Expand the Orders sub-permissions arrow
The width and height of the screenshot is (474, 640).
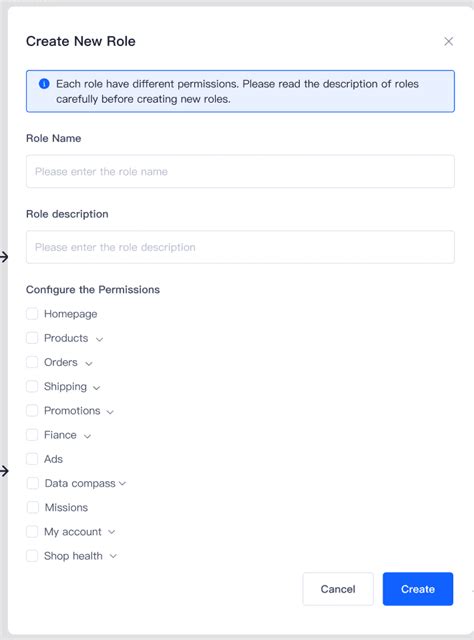(x=89, y=363)
